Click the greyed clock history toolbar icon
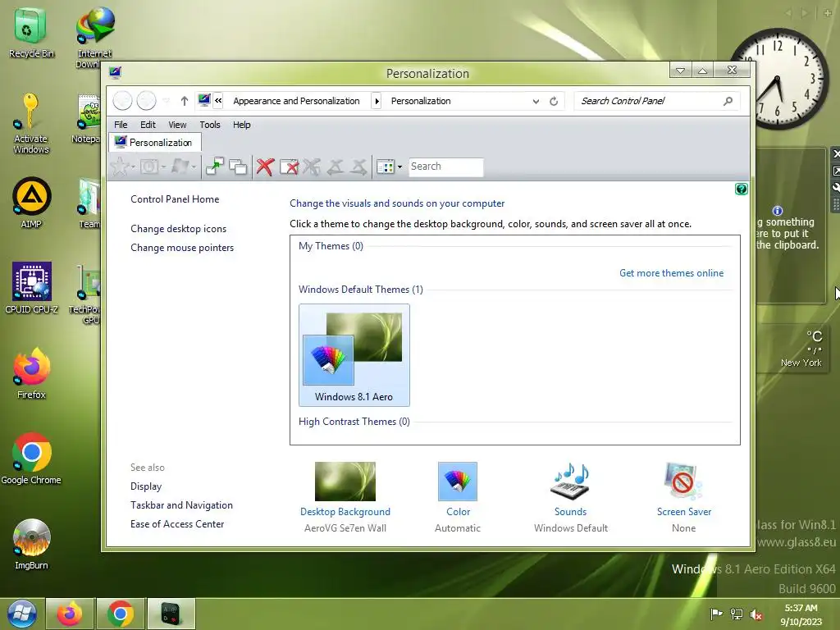Image resolution: width=840 pixels, height=630 pixels. [x=149, y=167]
